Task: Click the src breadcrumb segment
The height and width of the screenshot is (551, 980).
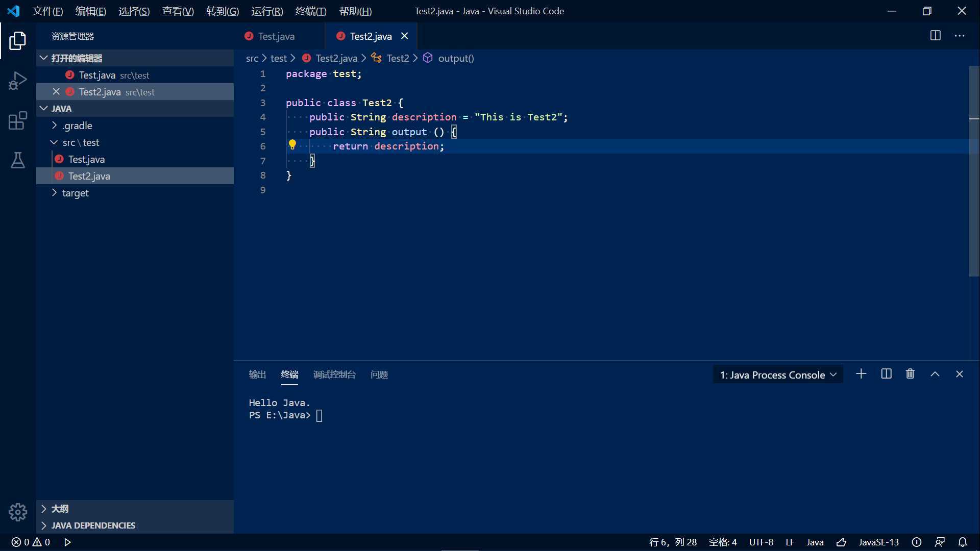Action: tap(252, 58)
